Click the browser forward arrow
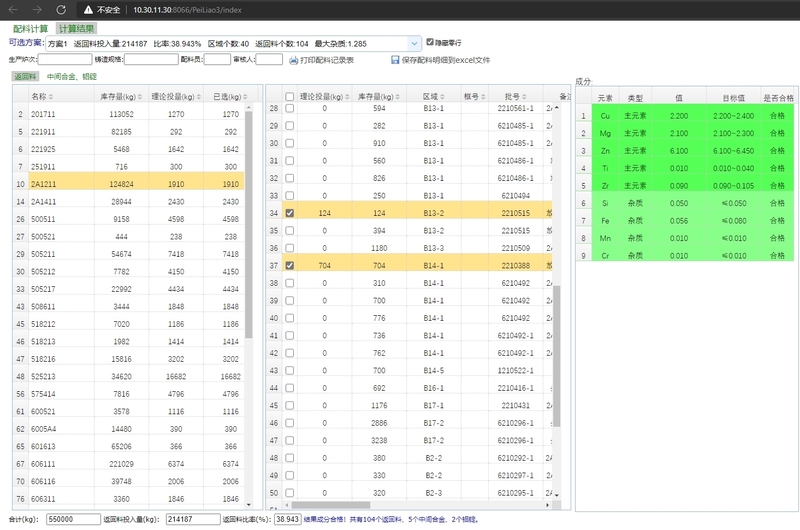This screenshot has height=530, width=800. pyautogui.click(x=37, y=10)
